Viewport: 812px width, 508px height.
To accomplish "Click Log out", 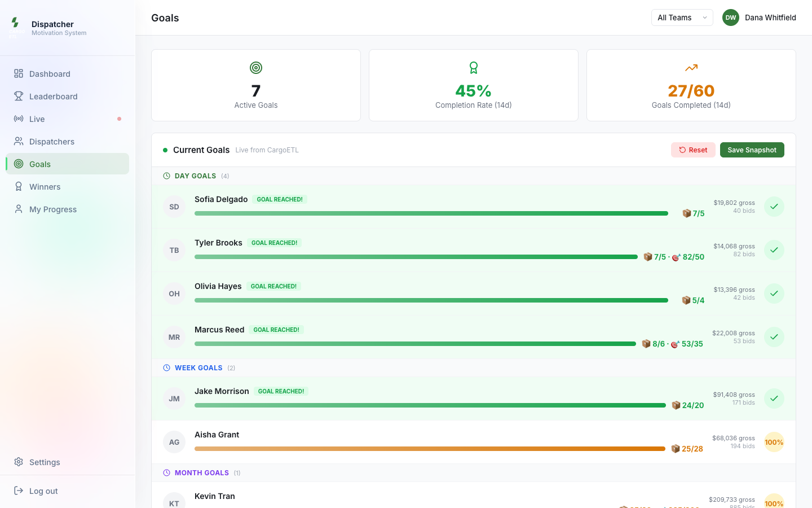I will 68,491.
